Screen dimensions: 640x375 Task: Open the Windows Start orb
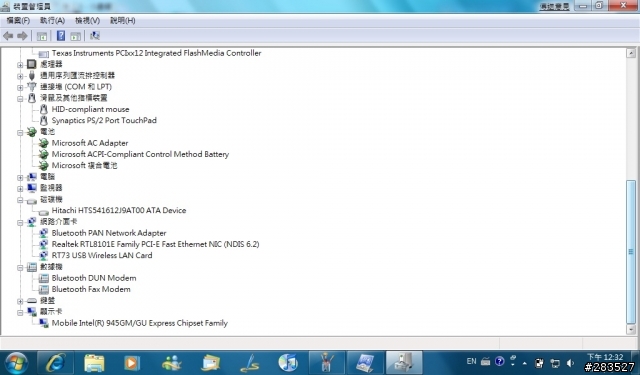coord(16,363)
